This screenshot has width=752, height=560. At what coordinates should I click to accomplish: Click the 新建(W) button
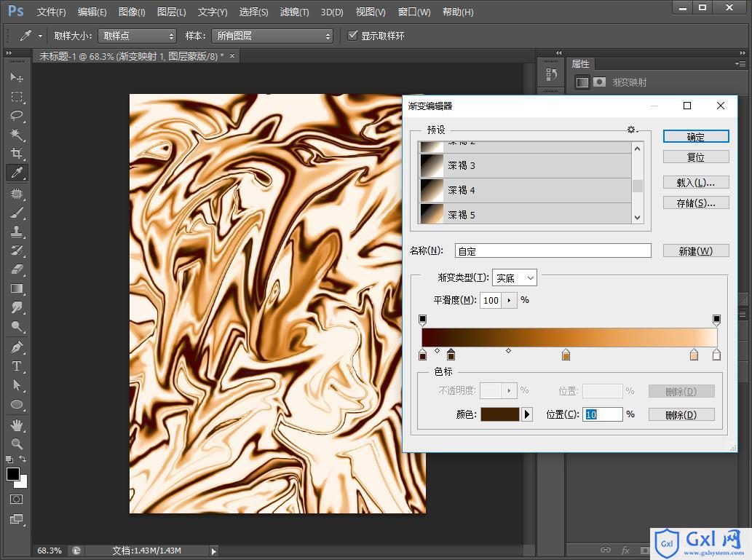tap(696, 251)
